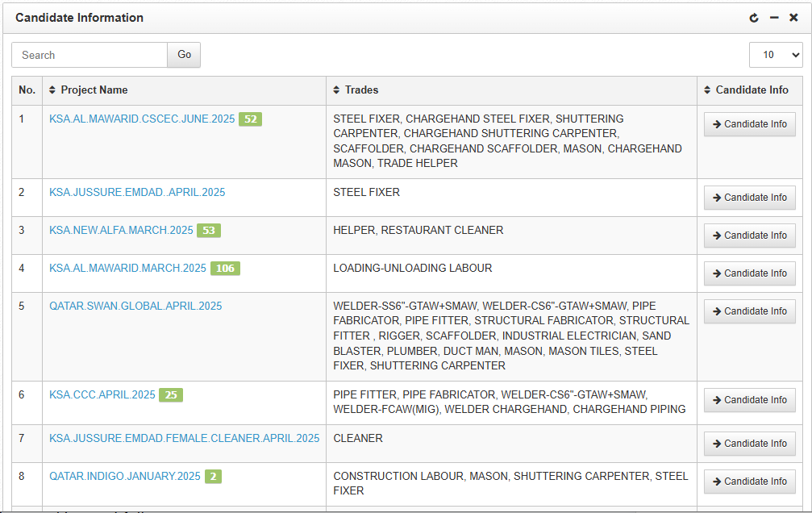The height and width of the screenshot is (513, 812).
Task: Click the badge showing 25
Action: click(x=170, y=395)
